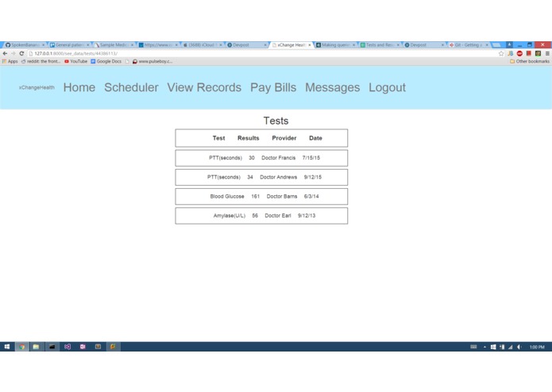Screen dimensions: 552x392
Task: Go back with the browser back arrow
Action: [x=5, y=53]
